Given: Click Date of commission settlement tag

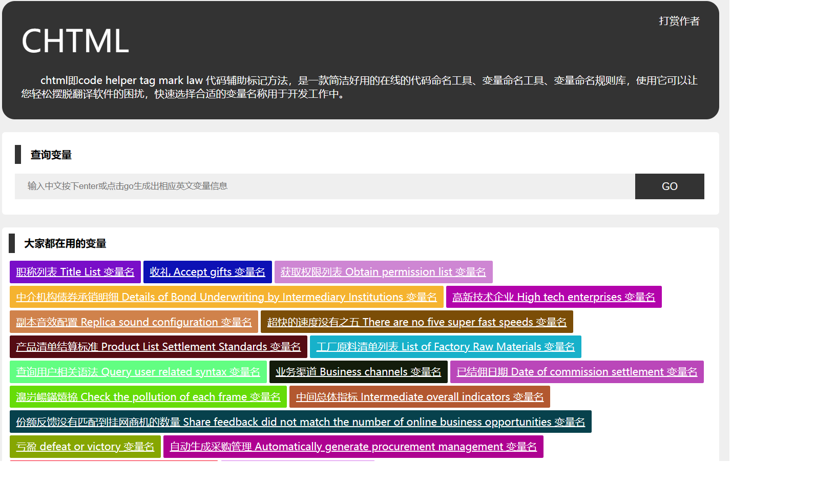Looking at the screenshot, I should point(577,372).
